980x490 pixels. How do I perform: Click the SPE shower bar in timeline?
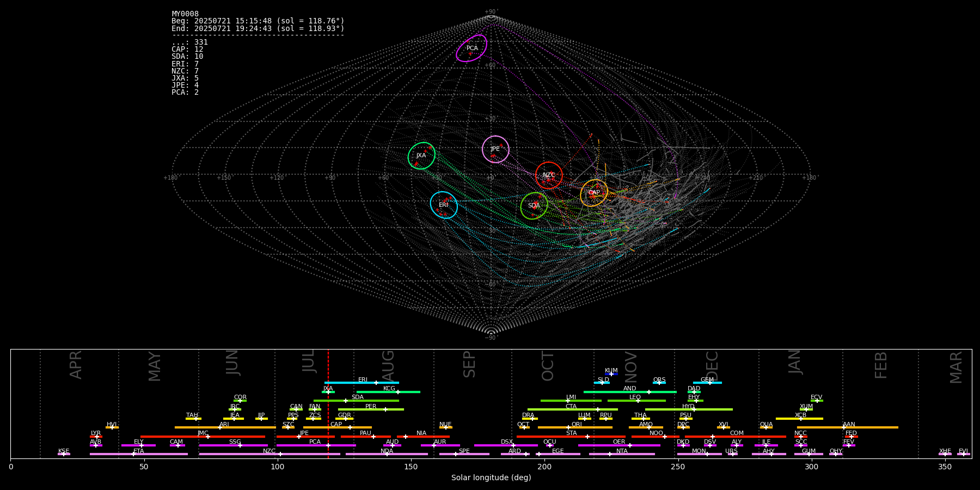(x=464, y=454)
